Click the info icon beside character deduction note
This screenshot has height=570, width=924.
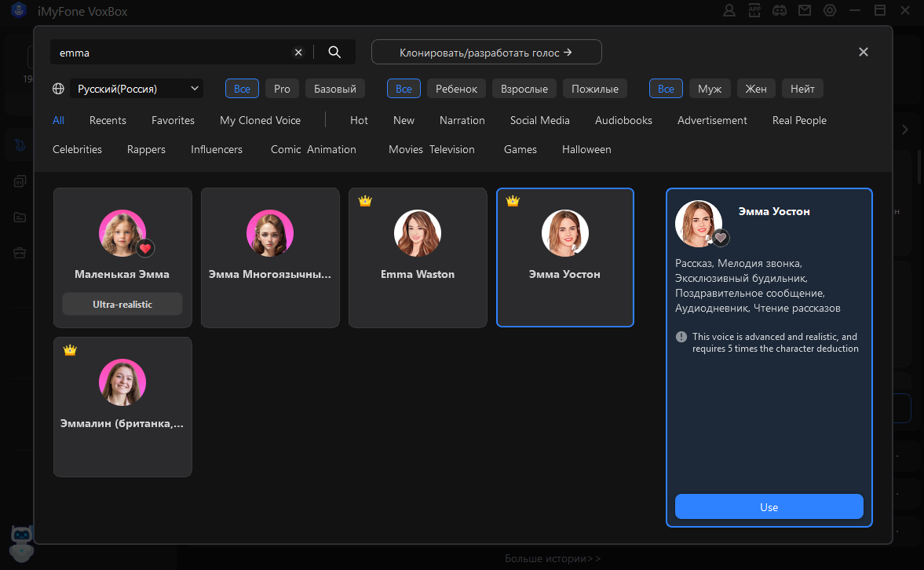click(681, 337)
